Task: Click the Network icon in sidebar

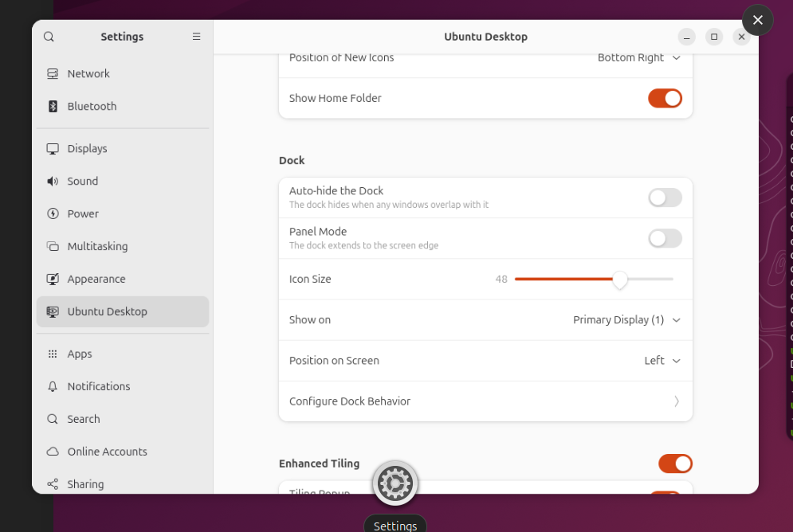Action: click(53, 73)
